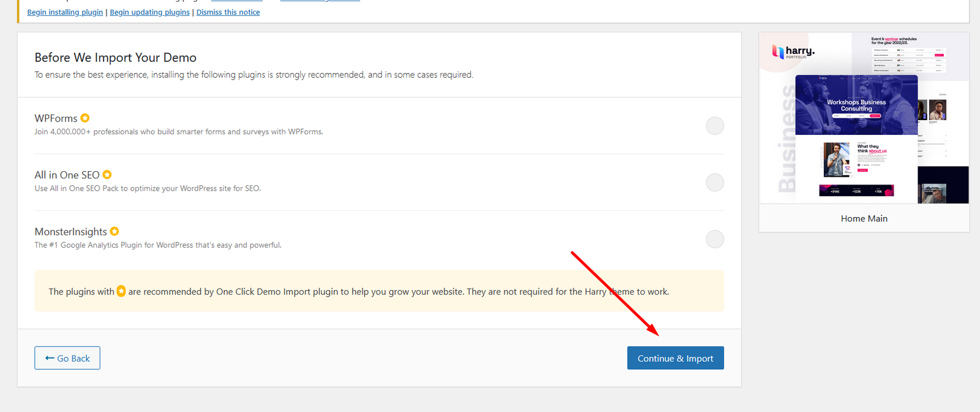
Task: Click the All in One SEO title
Action: pyautogui.click(x=67, y=175)
